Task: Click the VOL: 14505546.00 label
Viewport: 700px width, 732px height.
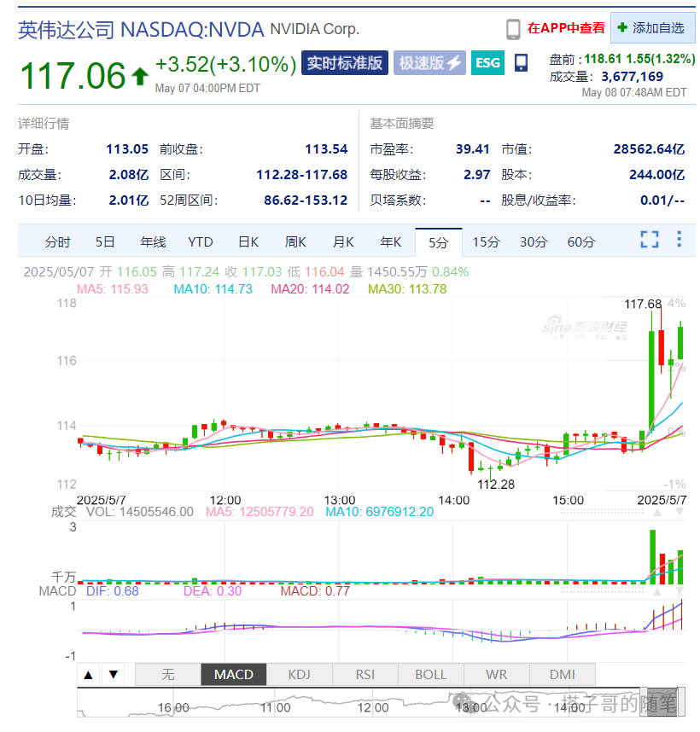Action: click(x=140, y=512)
